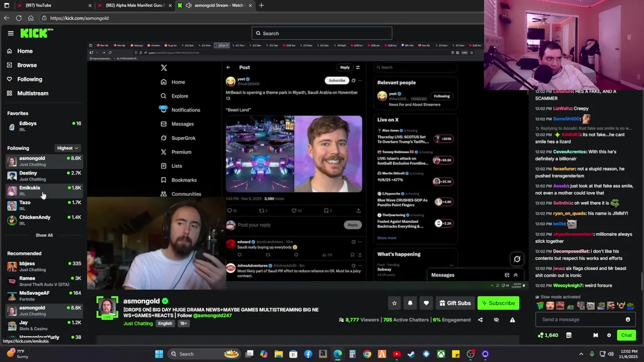
Task: Click the Kick search field
Action: (x=321, y=34)
